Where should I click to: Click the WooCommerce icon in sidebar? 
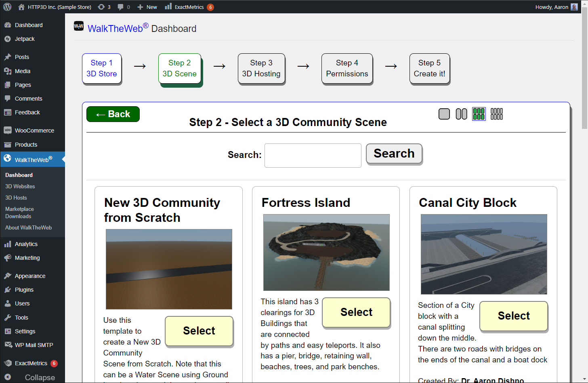click(x=8, y=130)
